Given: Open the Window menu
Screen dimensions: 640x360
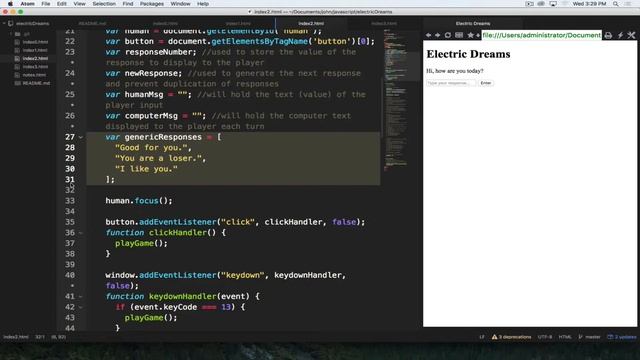Looking at the screenshot, I should pyautogui.click(x=180, y=4).
